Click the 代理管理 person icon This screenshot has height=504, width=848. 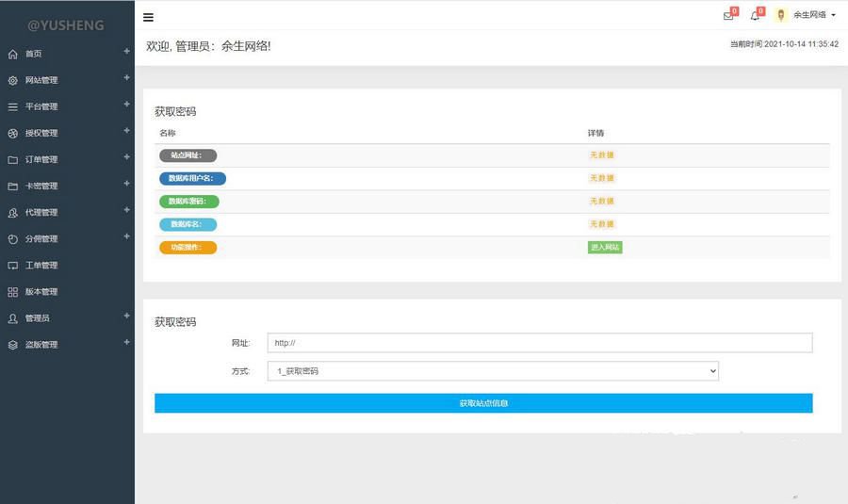pos(13,213)
